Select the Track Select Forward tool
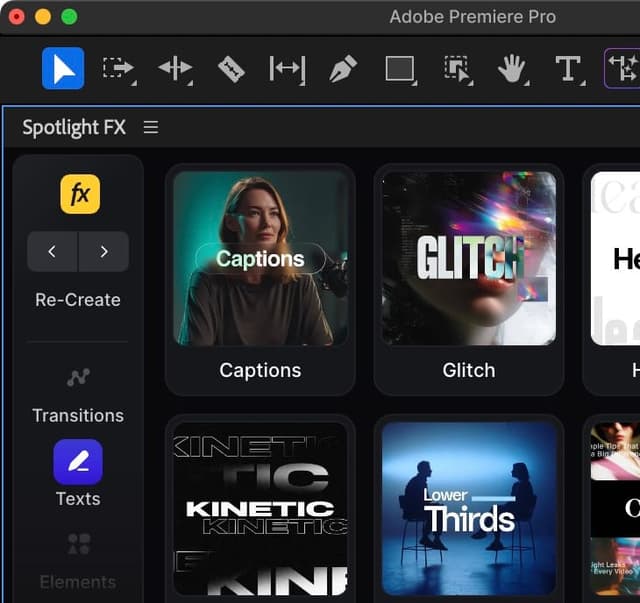This screenshot has width=640, height=603. tap(118, 68)
